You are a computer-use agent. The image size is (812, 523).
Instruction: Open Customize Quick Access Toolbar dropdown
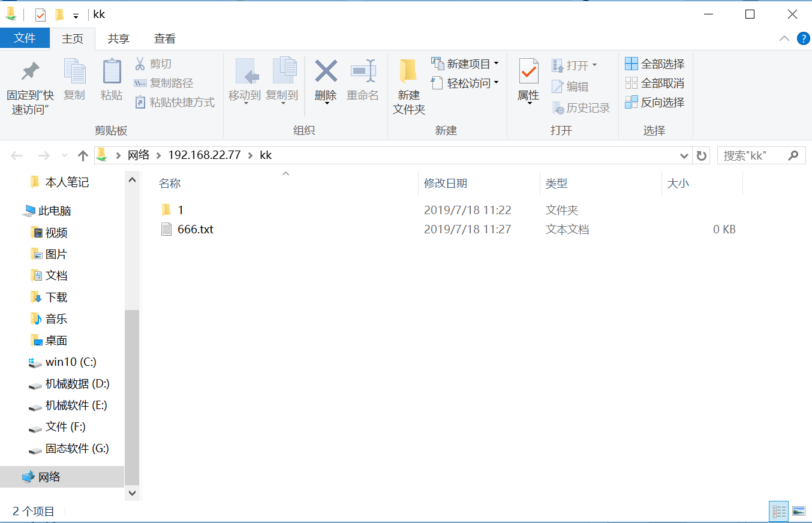tap(76, 15)
